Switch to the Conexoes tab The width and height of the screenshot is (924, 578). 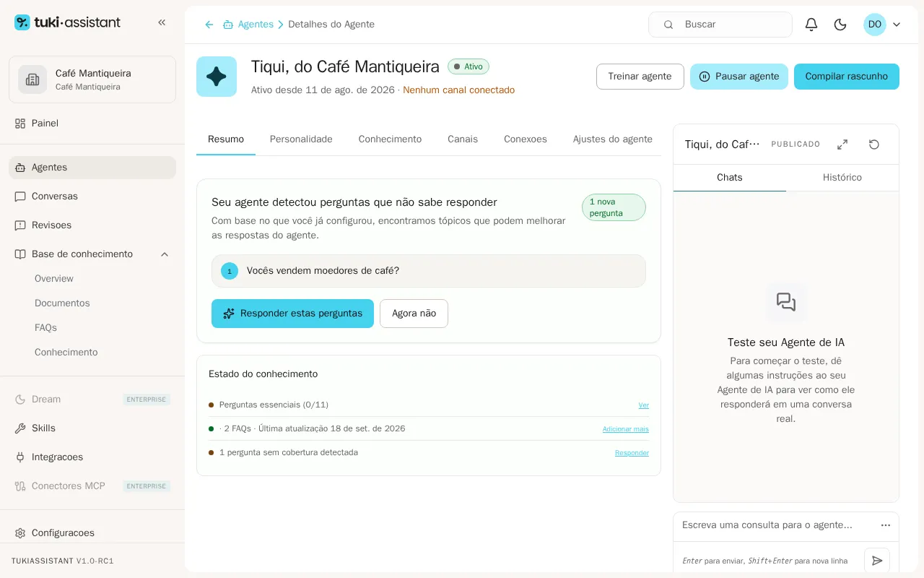(526, 139)
